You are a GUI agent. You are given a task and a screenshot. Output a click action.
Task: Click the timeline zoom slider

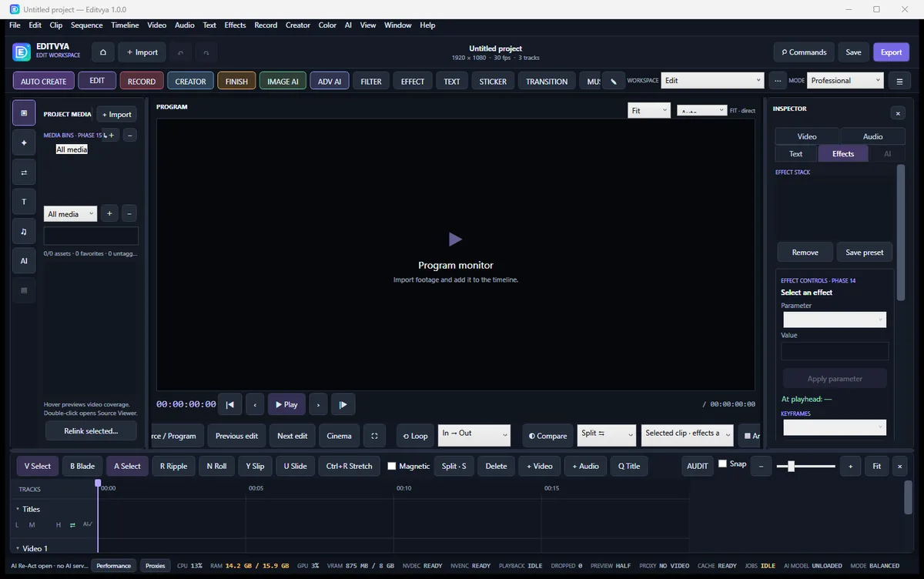pyautogui.click(x=805, y=466)
